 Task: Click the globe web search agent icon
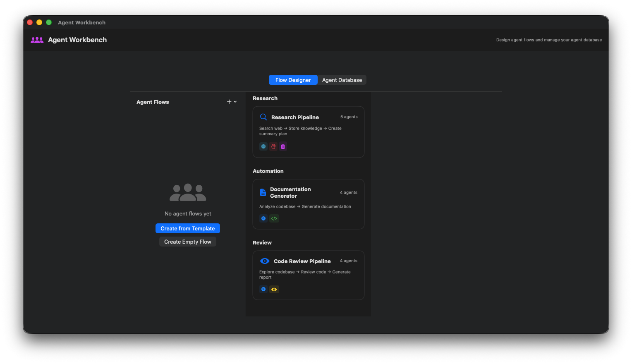[x=263, y=146]
